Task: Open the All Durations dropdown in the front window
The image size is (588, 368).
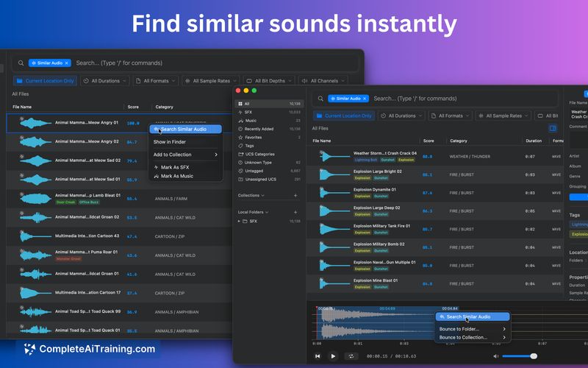Action: click(x=401, y=116)
